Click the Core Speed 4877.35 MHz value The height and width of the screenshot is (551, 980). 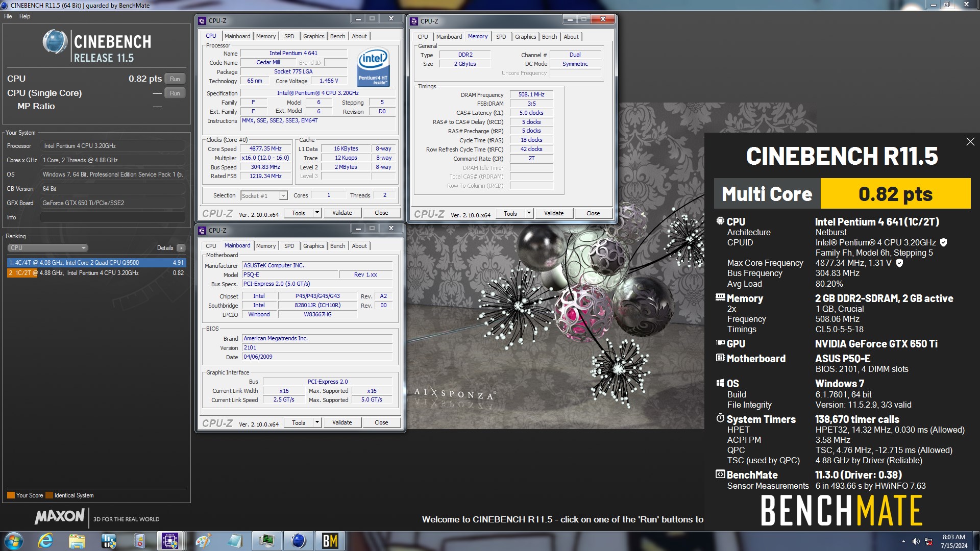265,148
